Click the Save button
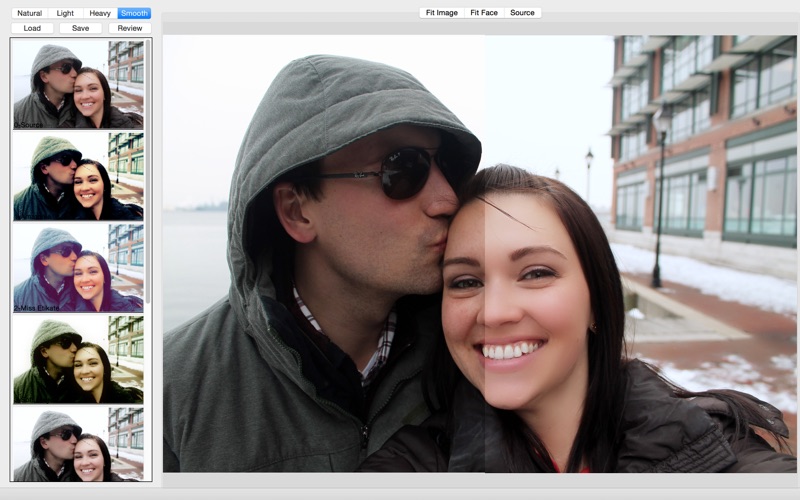Image resolution: width=800 pixels, height=500 pixels. coord(81,28)
